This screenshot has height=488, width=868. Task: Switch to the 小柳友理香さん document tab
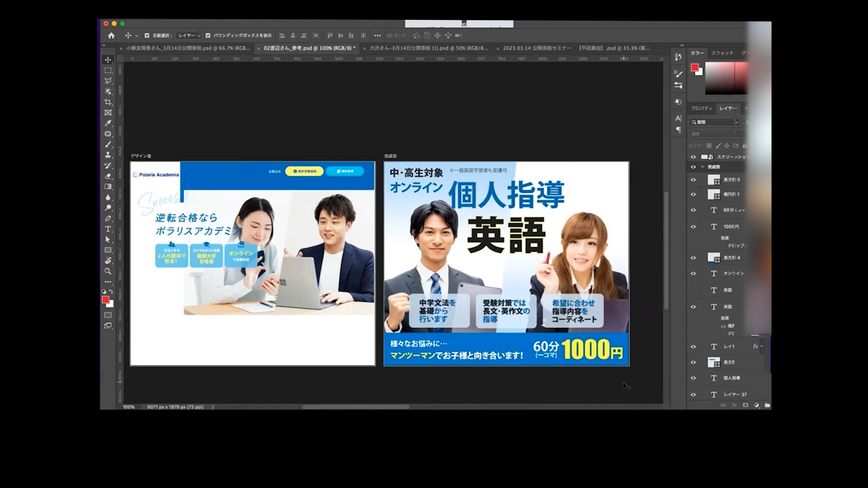click(x=185, y=48)
